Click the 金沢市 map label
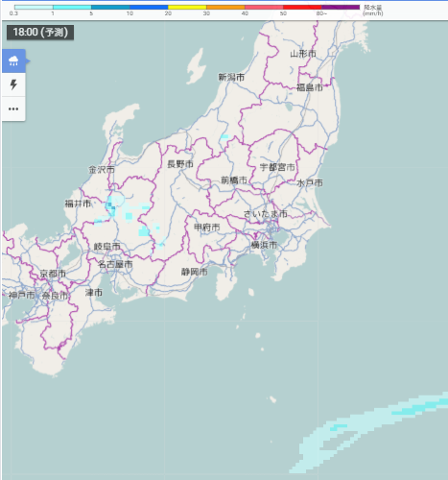Screen dimensions: 448x480 [x=102, y=170]
